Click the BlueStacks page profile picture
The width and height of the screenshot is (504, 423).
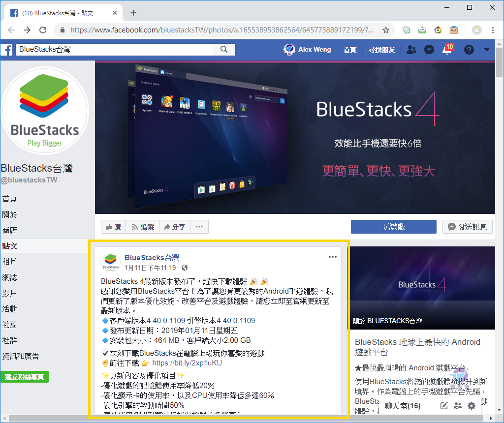(x=45, y=111)
